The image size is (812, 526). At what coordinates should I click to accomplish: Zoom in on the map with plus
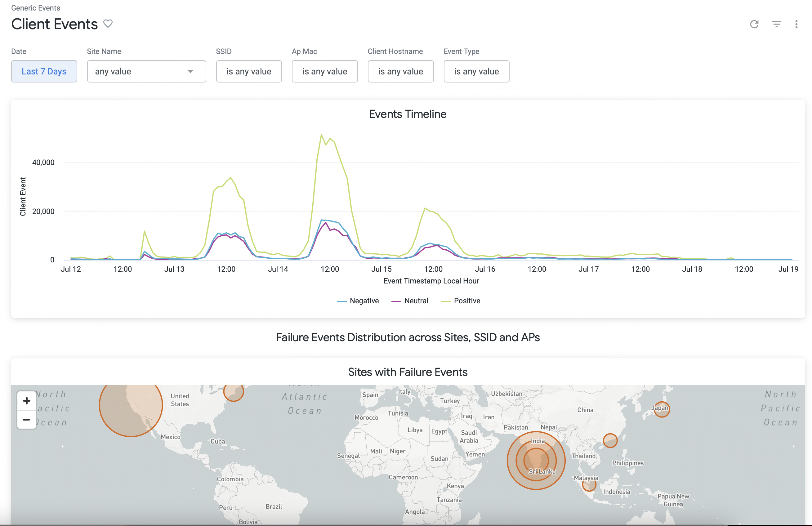27,400
